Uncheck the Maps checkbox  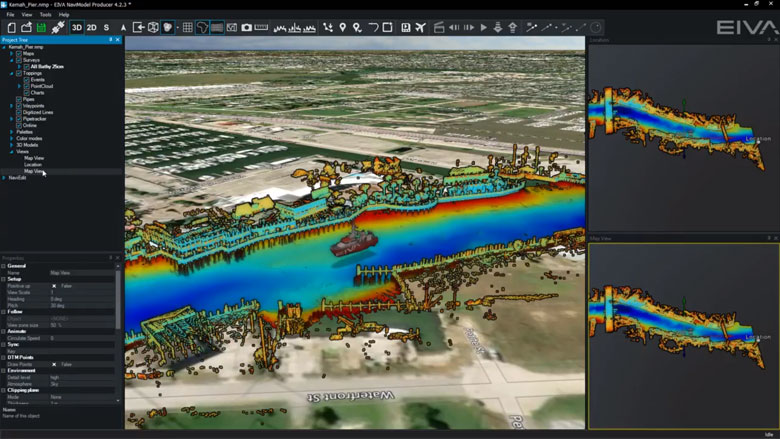point(19,53)
